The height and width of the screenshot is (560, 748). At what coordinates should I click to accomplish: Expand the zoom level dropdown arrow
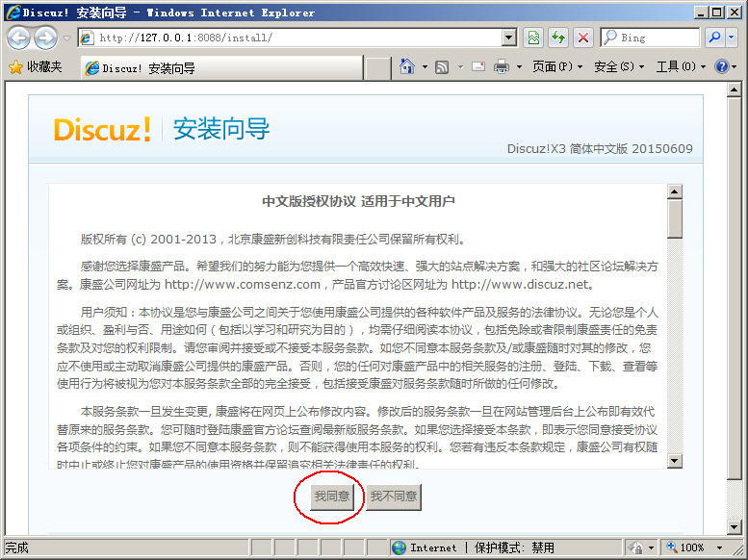point(720,548)
